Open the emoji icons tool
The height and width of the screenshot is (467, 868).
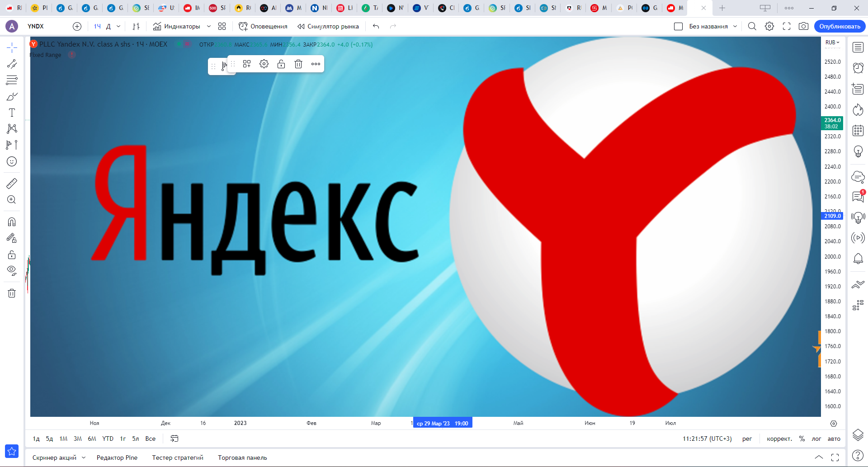pos(12,161)
